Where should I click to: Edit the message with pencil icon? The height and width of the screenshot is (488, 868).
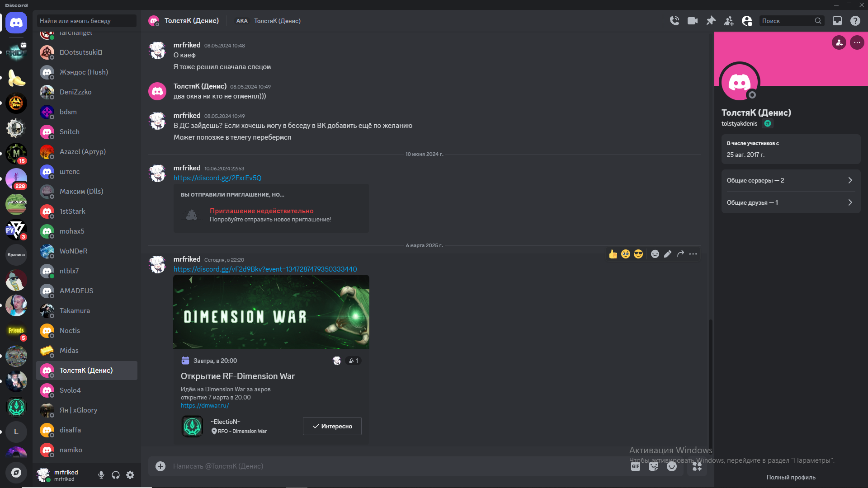[668, 254]
